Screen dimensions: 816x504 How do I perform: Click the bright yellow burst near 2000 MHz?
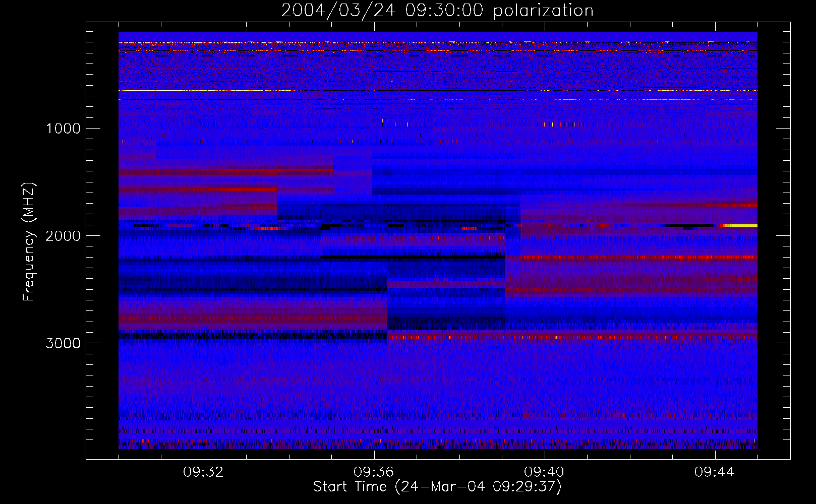point(740,226)
